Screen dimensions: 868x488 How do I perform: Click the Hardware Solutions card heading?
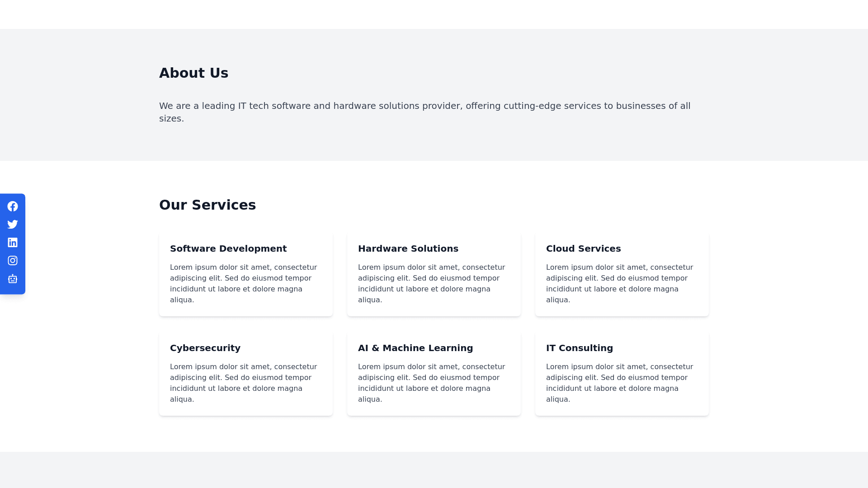point(408,249)
